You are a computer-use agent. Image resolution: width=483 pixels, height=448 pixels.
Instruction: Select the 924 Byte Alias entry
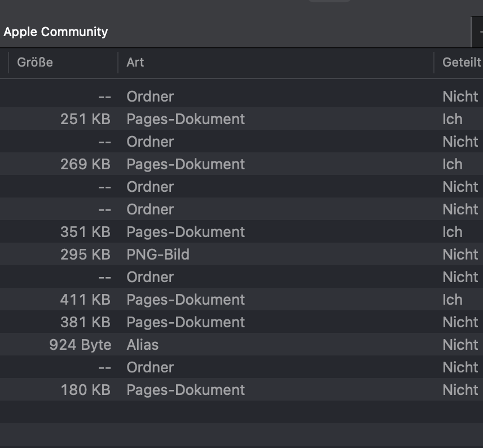click(x=143, y=345)
